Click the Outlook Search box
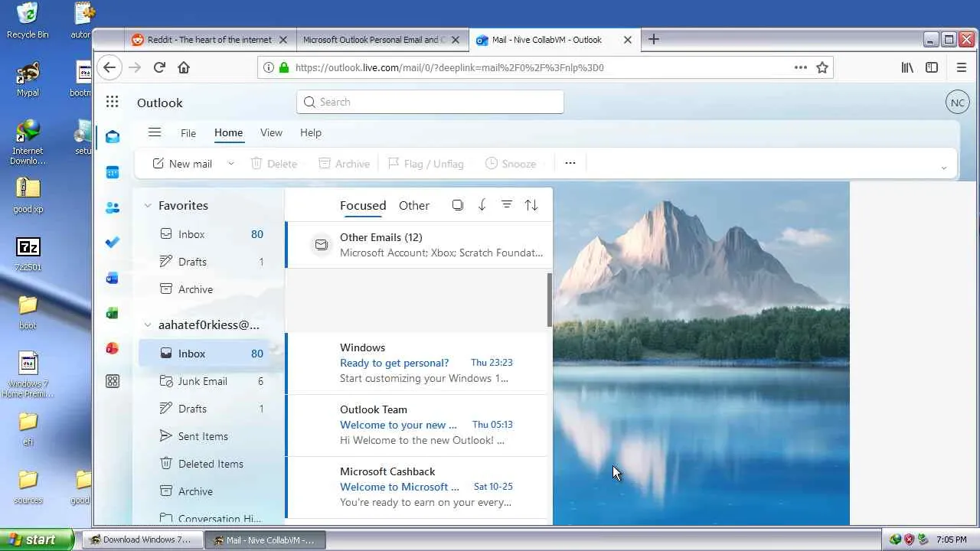Screen dimensions: 980x551 (430, 102)
